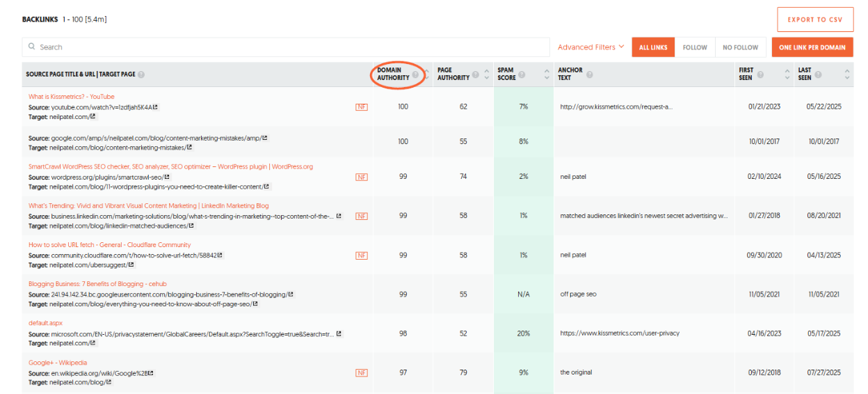Sort by Spam Score using its sort arrows
The image size is (868, 394).
tap(547, 74)
